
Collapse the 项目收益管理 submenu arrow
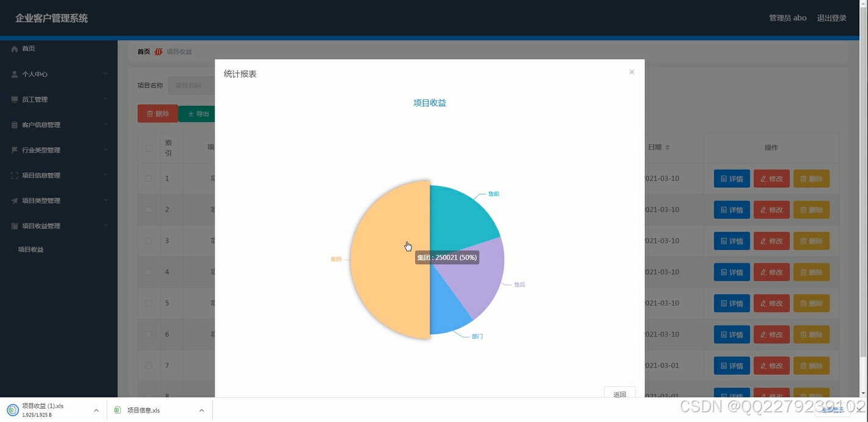(106, 226)
